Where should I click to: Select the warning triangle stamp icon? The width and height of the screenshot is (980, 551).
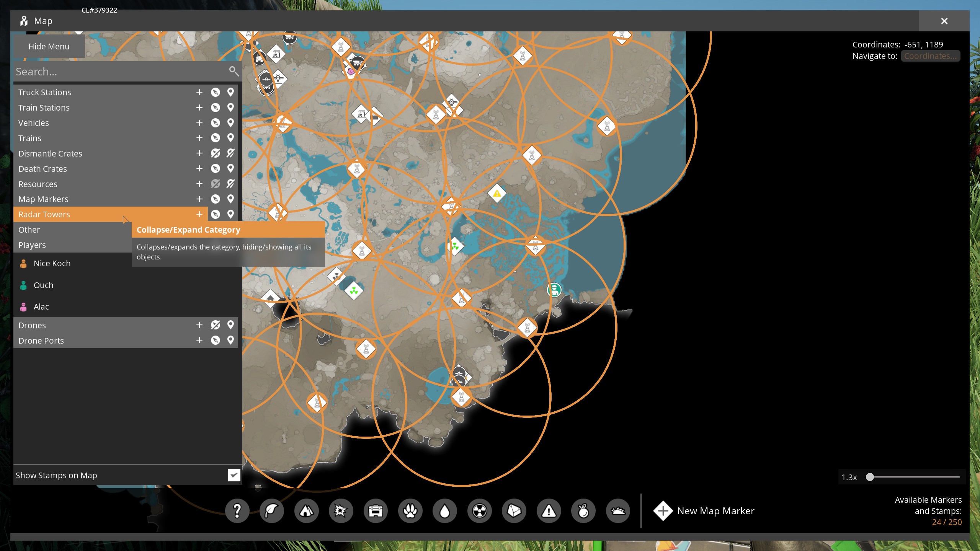tap(549, 511)
